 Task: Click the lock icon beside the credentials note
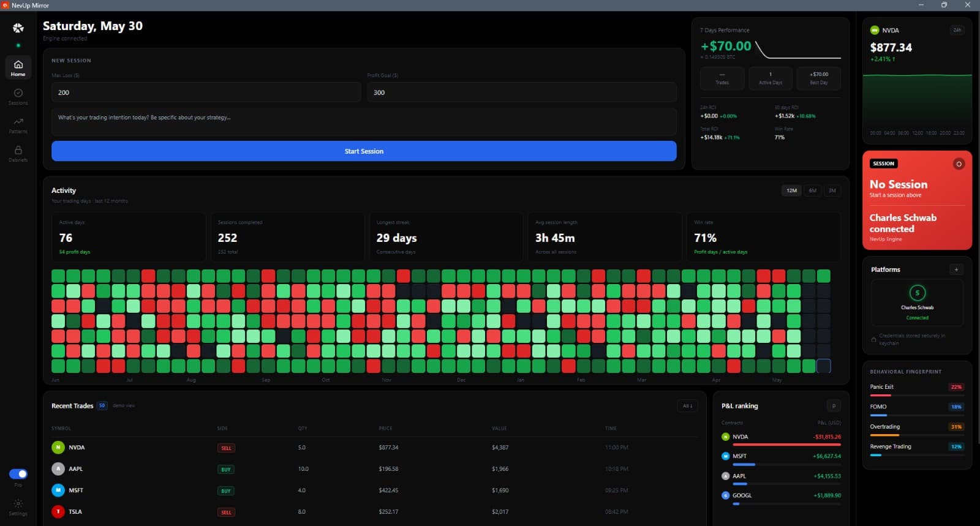(x=873, y=339)
